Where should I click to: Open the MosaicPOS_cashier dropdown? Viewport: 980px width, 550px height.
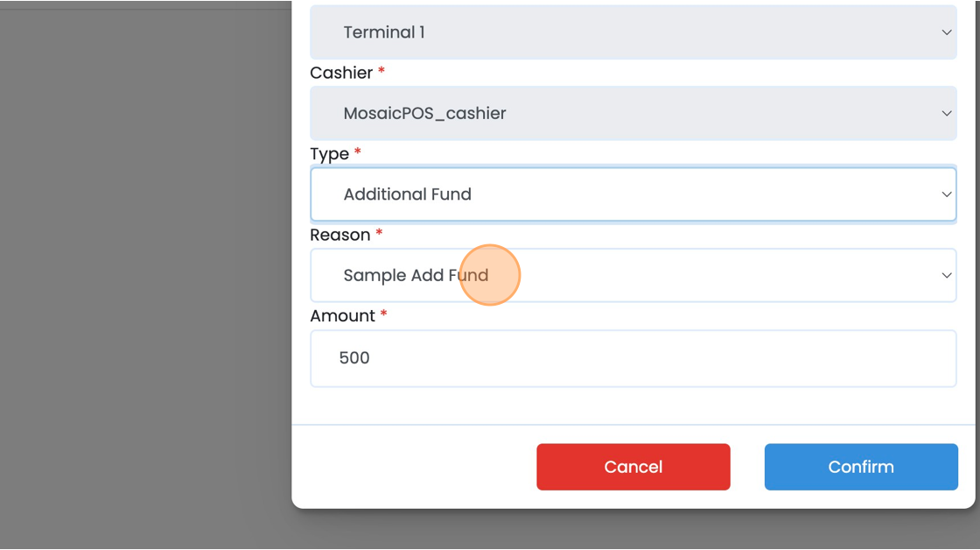[x=633, y=113]
